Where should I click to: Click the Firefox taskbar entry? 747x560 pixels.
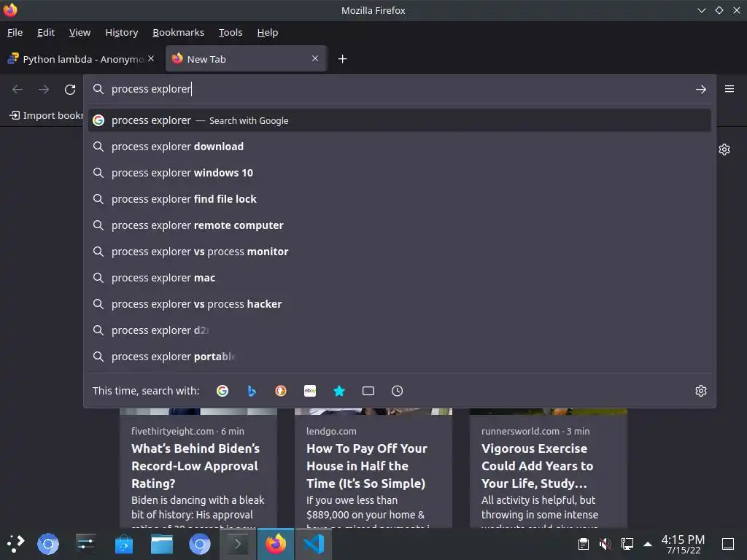[x=276, y=544]
